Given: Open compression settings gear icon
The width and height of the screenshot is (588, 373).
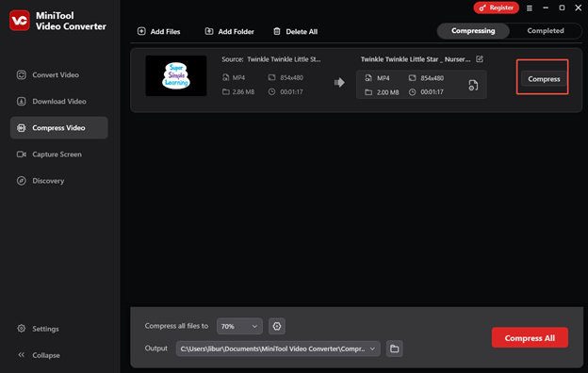Looking at the screenshot, I should point(277,326).
